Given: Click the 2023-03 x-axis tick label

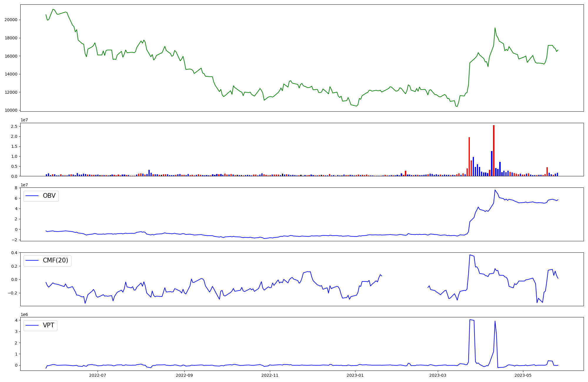Looking at the screenshot, I should click(438, 375).
